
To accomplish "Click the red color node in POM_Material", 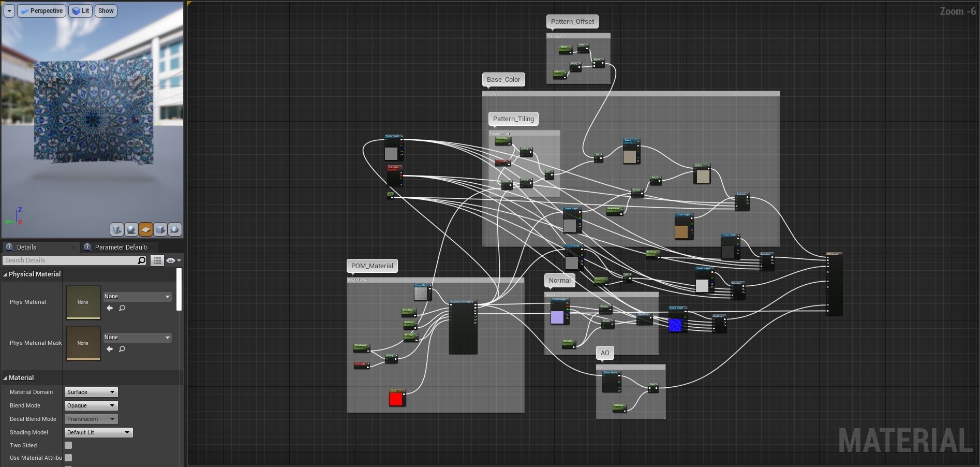I will pos(396,399).
